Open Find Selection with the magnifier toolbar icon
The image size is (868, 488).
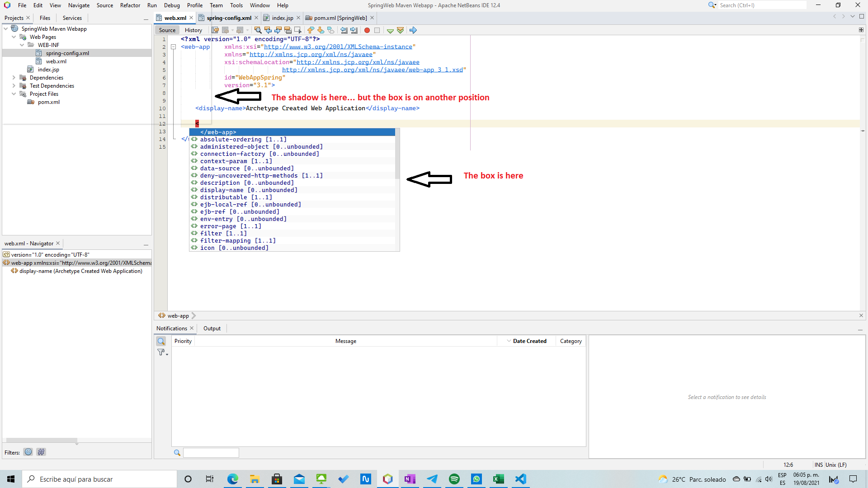click(x=258, y=30)
